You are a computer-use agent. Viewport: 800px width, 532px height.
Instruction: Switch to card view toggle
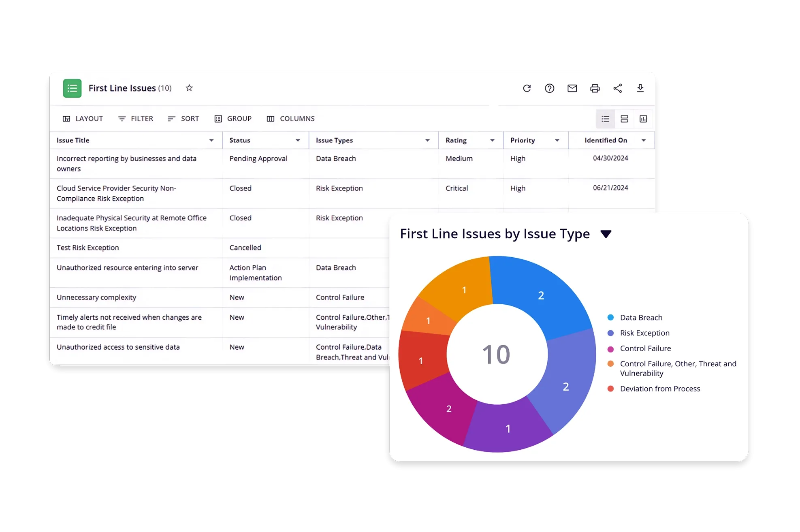coord(624,119)
